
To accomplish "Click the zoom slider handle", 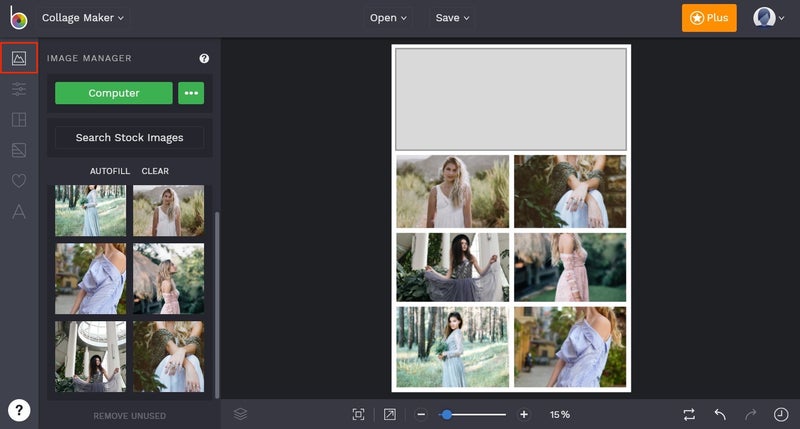I will point(446,415).
